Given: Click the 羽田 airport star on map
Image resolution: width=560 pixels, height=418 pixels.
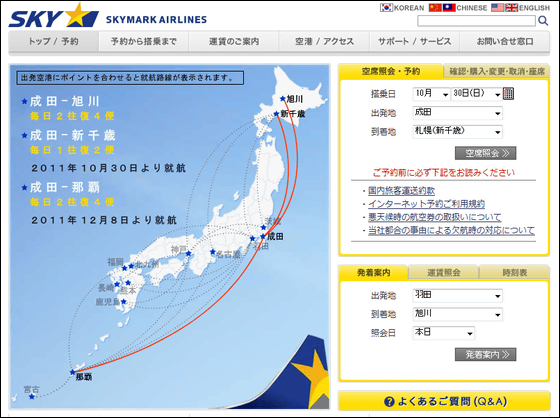Looking at the screenshot, I should (x=252, y=239).
